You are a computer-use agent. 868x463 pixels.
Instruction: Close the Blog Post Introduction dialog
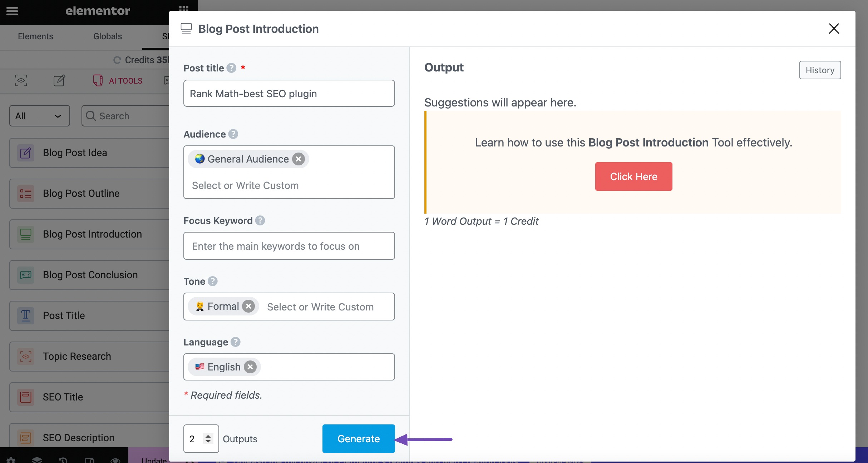[x=834, y=29]
